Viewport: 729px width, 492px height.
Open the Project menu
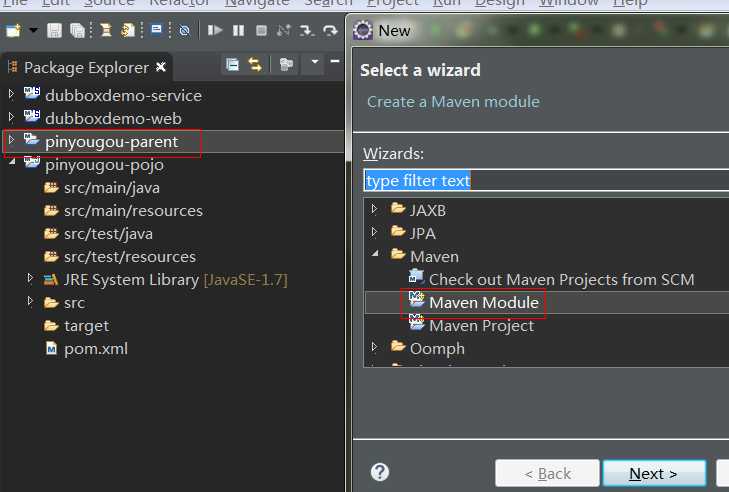(x=393, y=3)
